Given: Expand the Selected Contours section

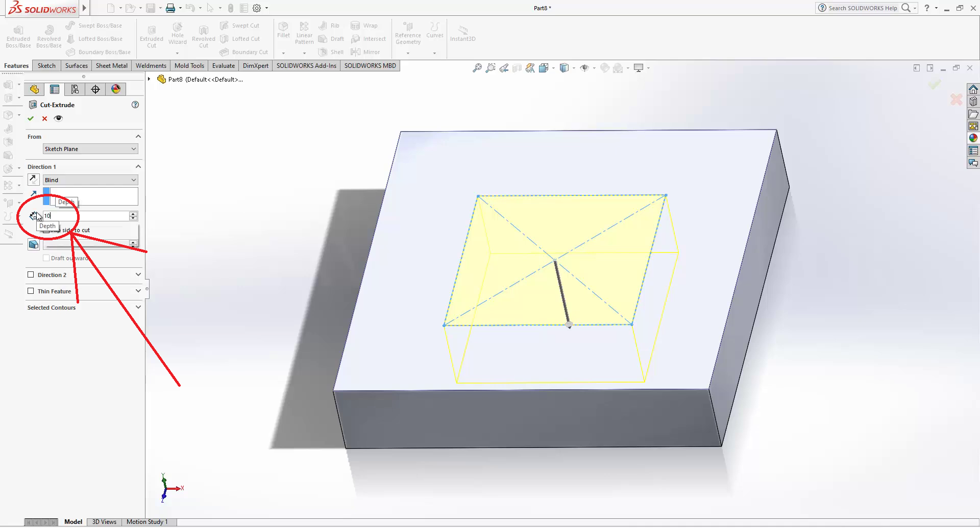Looking at the screenshot, I should [138, 308].
